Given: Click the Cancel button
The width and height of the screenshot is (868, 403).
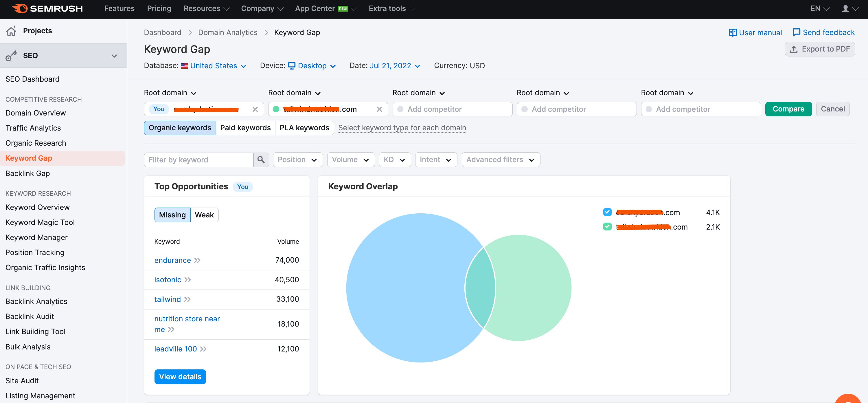Looking at the screenshot, I should 833,109.
